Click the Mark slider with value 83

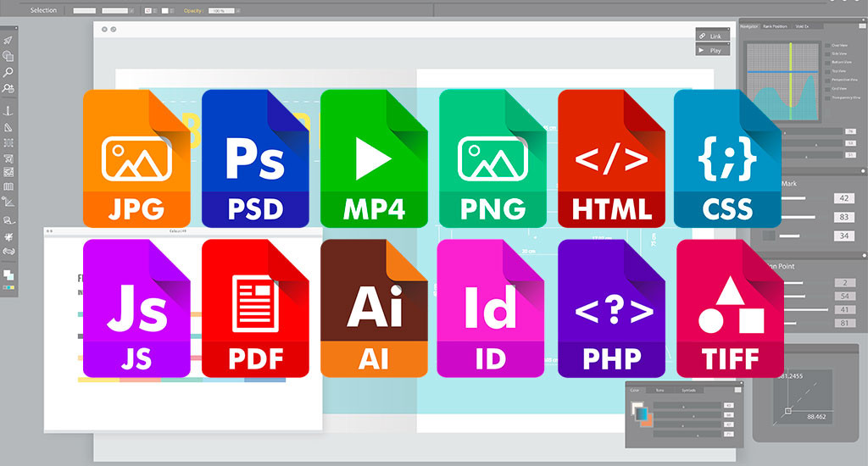(x=797, y=217)
